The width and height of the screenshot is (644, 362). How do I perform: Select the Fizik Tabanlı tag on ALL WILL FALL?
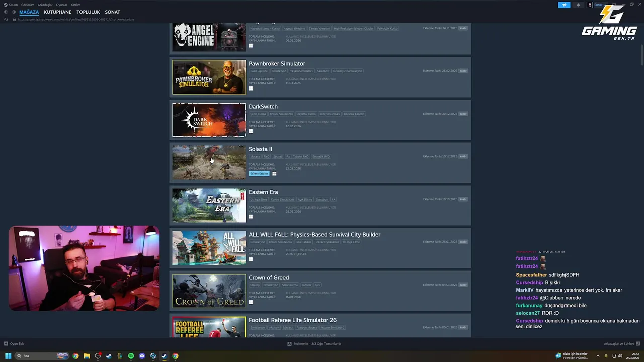(303, 242)
